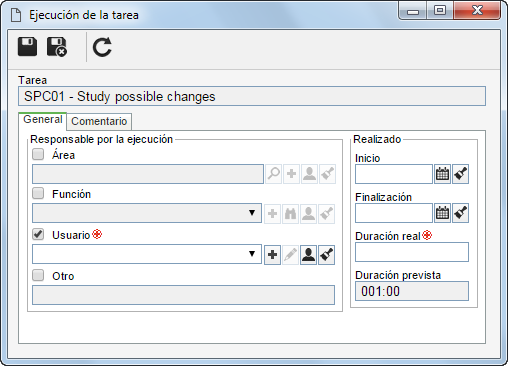Click the Inicio date input field
This screenshot has width=508, height=366.
(x=394, y=174)
